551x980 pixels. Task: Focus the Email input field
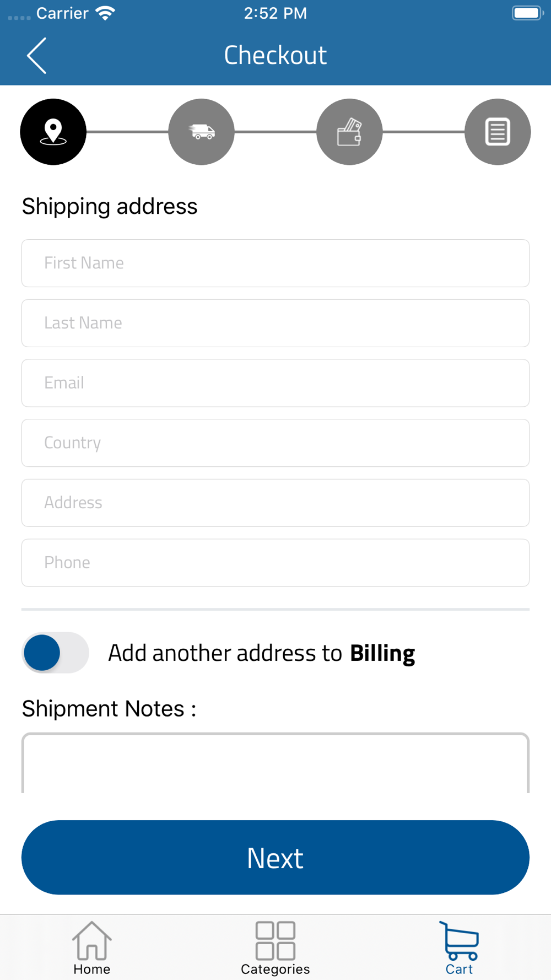(x=275, y=383)
